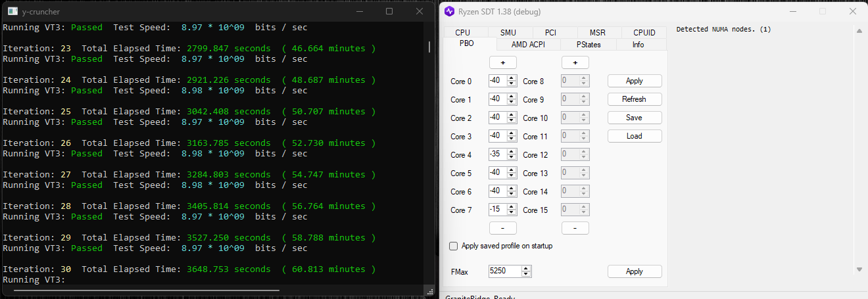The image size is (868, 299).
Task: Click the minus button below Core 15
Action: click(575, 228)
